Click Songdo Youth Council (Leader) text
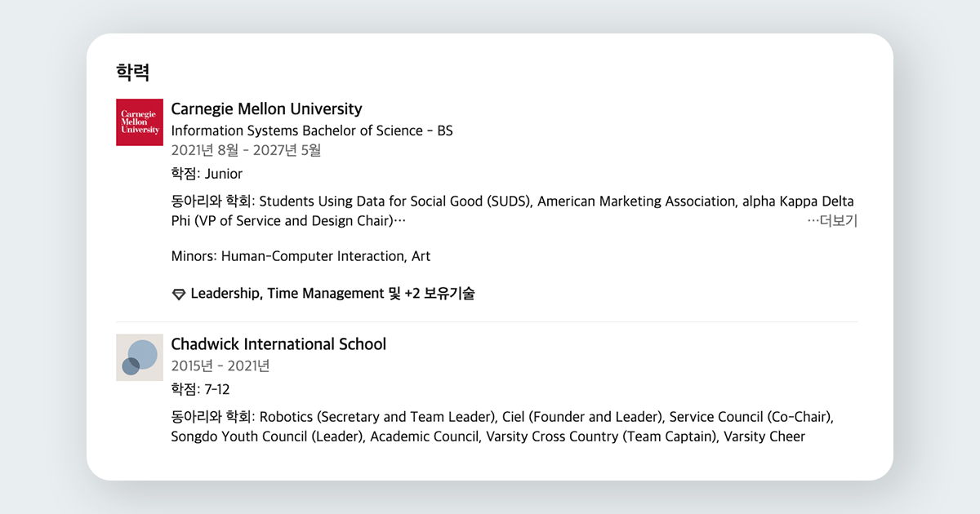 point(267,436)
